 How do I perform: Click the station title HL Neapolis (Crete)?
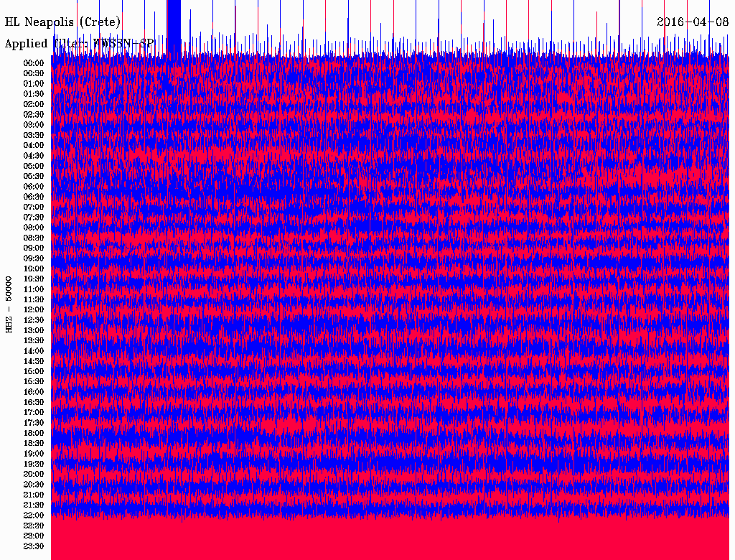(x=63, y=22)
